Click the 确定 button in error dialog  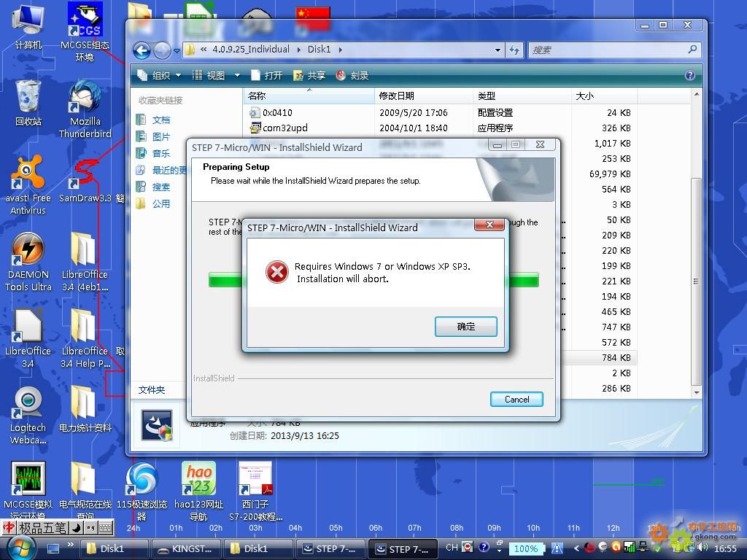point(465,327)
